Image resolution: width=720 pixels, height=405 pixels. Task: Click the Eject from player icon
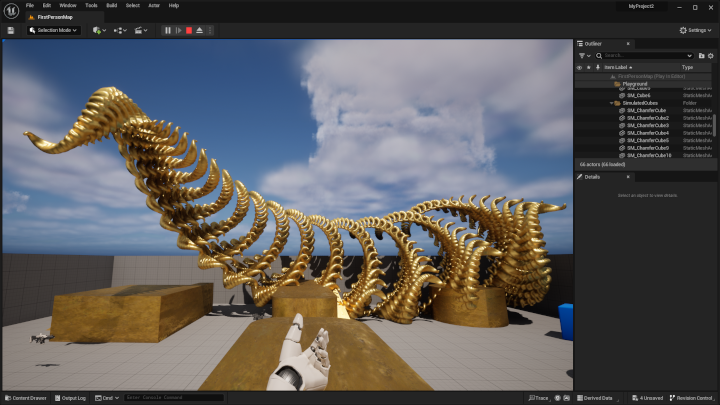coord(199,30)
